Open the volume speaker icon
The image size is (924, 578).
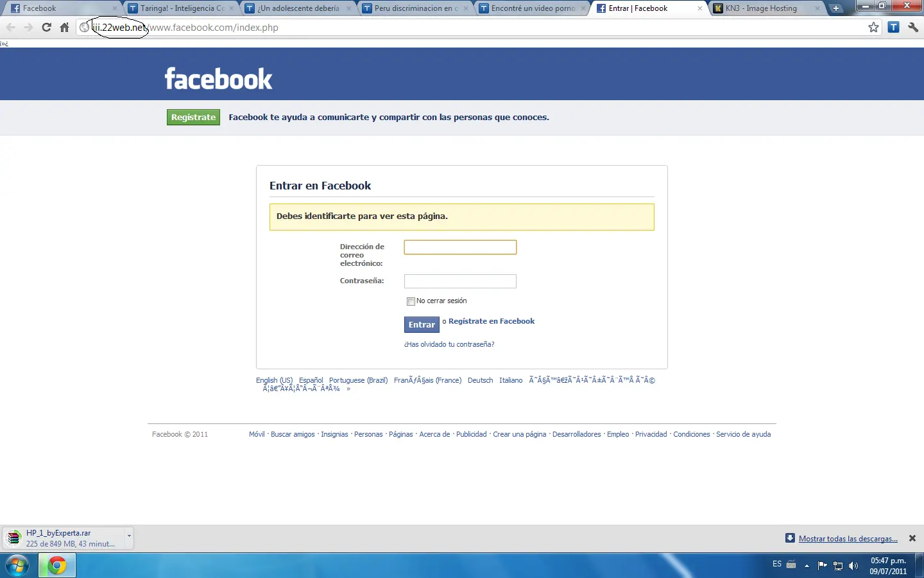click(853, 566)
